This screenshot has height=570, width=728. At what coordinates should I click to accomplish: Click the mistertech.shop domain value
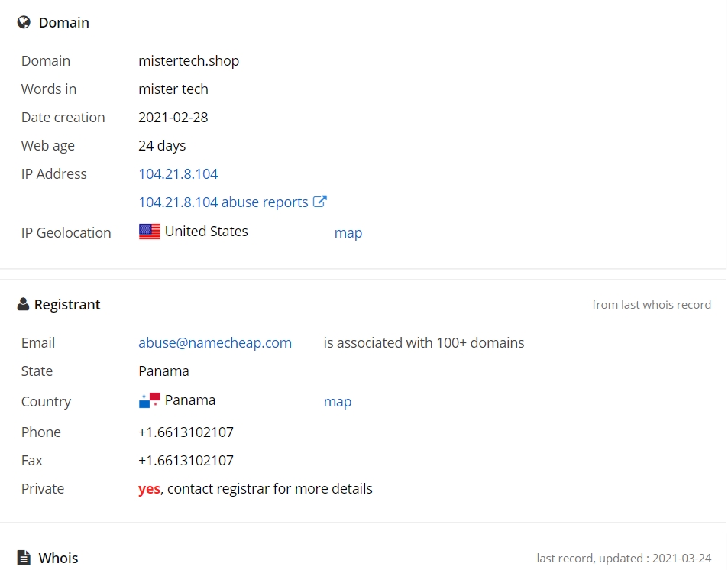(189, 61)
